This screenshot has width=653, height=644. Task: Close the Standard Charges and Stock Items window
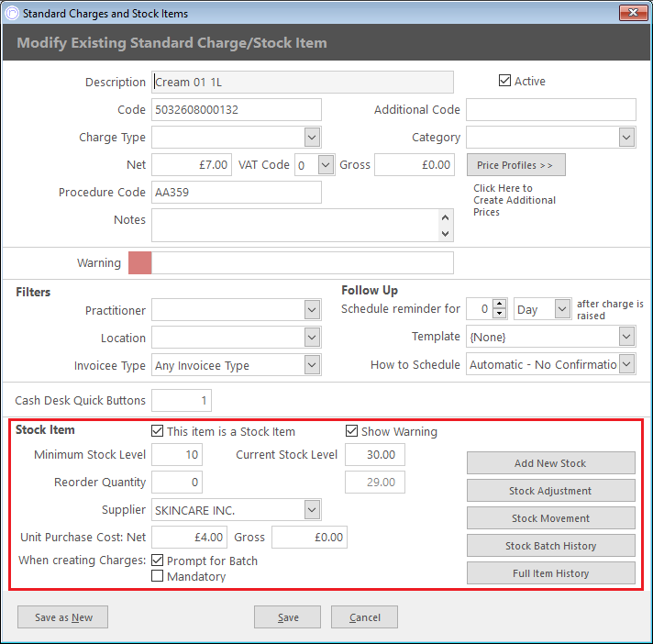click(633, 13)
